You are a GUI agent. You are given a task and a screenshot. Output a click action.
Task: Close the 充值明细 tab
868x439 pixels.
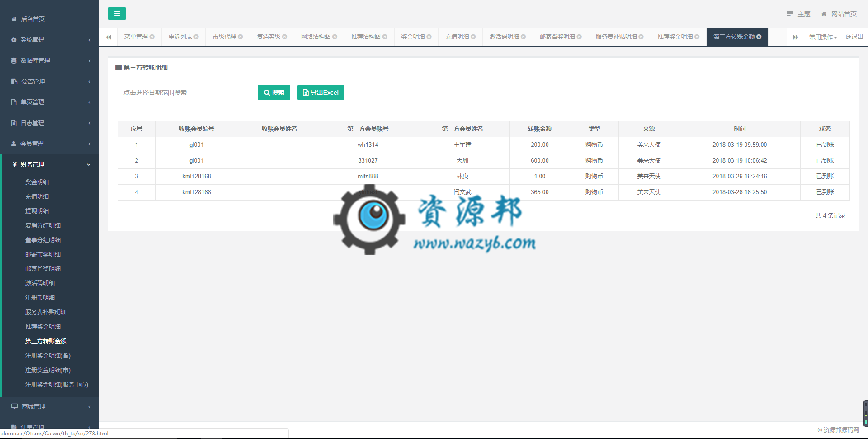[x=473, y=37]
